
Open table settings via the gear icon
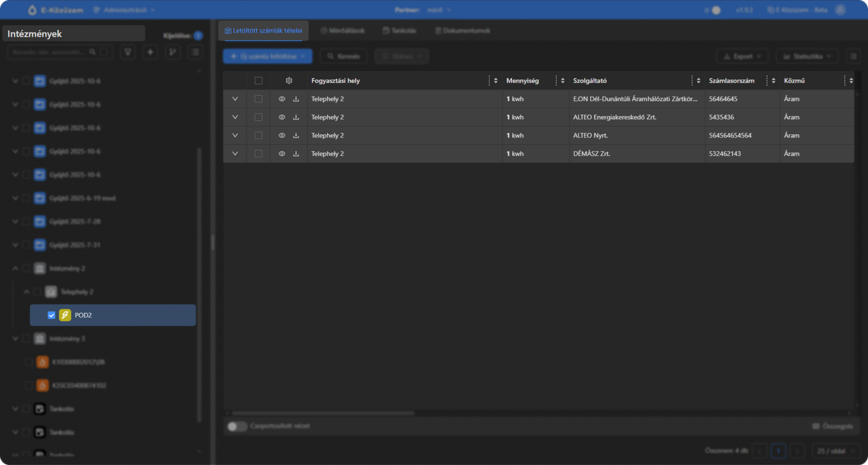click(289, 81)
